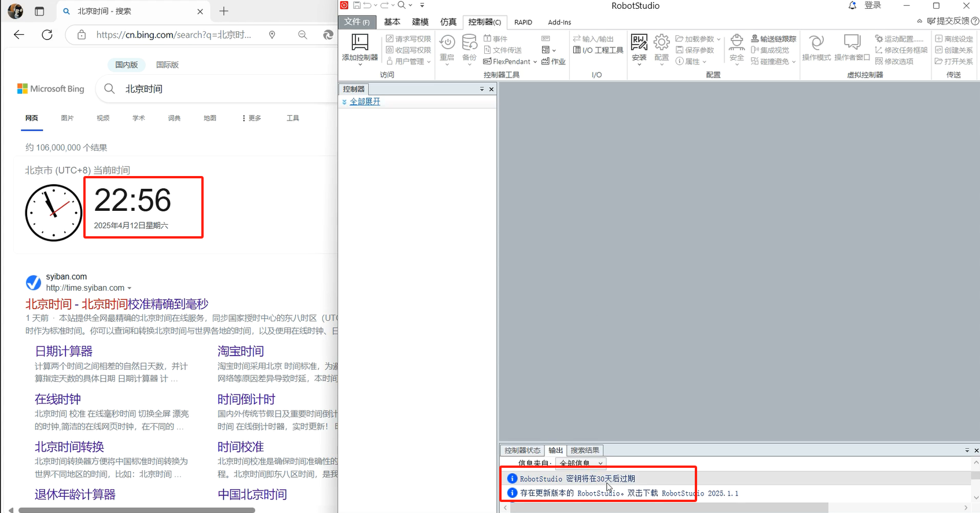Click the help question mark icon
This screenshot has width=980, height=513.
975,21
